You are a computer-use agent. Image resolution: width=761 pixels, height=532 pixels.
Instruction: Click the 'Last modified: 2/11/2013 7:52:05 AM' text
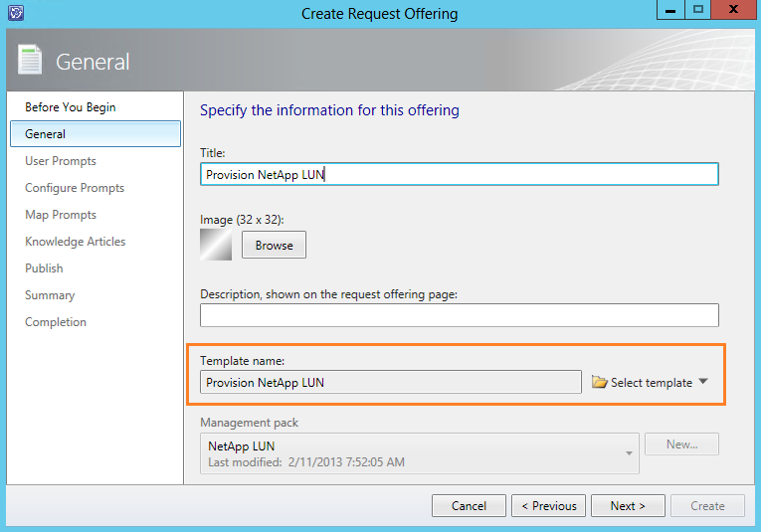(x=306, y=462)
